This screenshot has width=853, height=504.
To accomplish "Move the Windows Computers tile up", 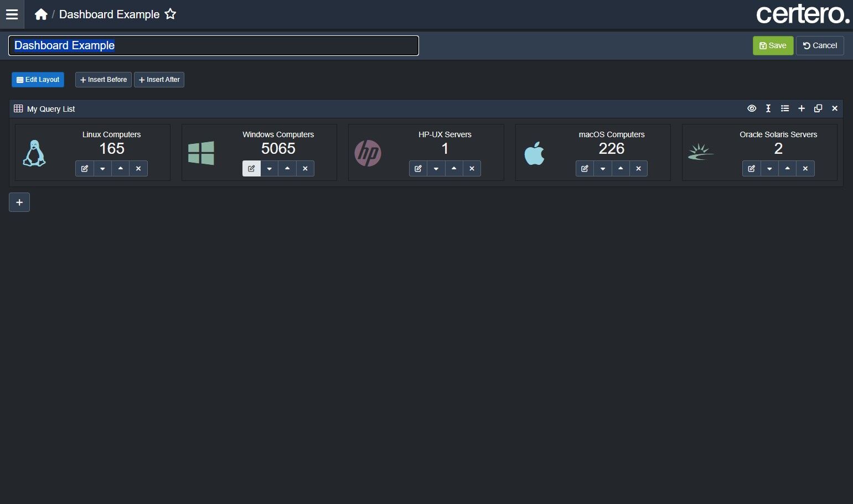I will pos(287,169).
